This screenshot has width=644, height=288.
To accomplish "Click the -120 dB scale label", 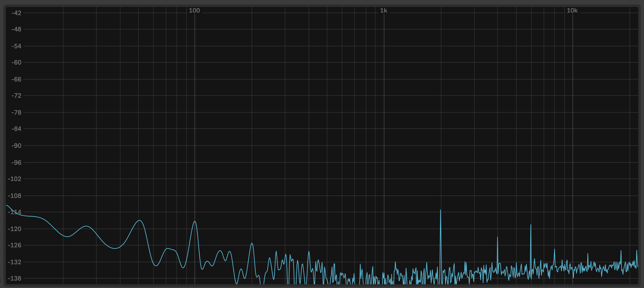I will click(15, 229).
